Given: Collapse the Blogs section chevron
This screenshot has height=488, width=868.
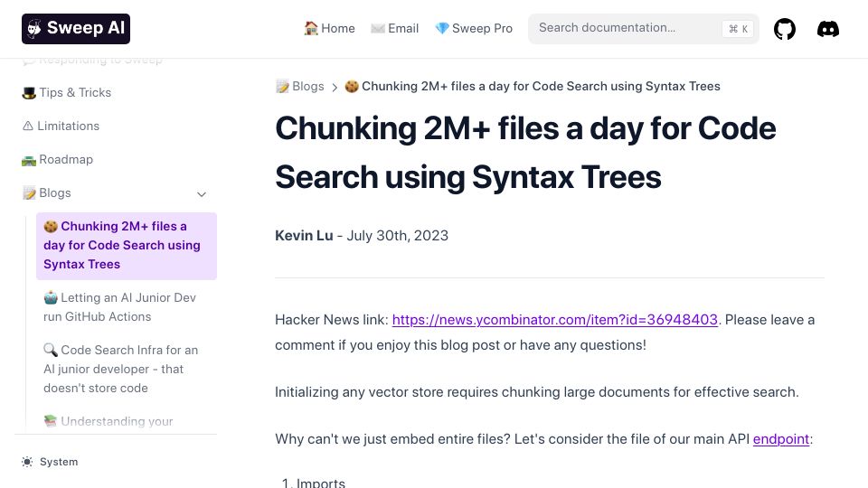Looking at the screenshot, I should (x=202, y=194).
